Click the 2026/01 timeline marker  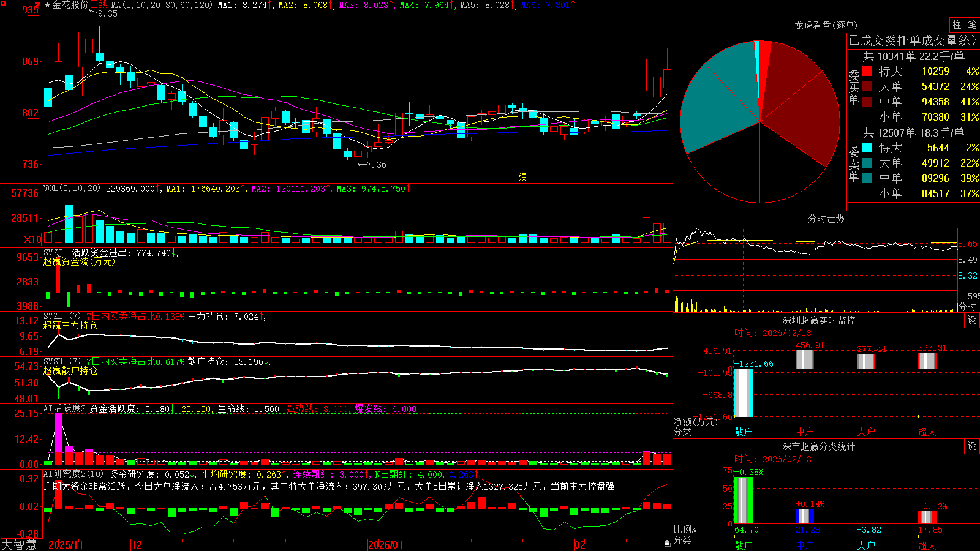386,545
